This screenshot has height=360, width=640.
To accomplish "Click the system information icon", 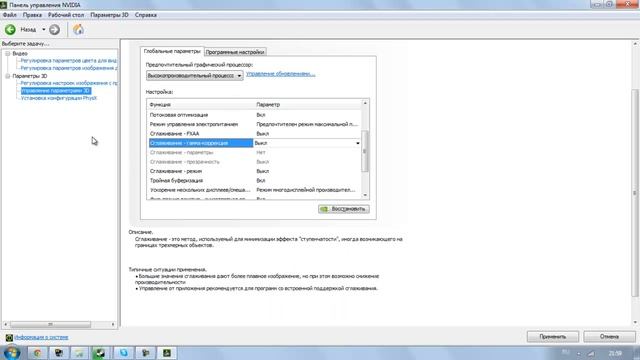I will point(9,338).
